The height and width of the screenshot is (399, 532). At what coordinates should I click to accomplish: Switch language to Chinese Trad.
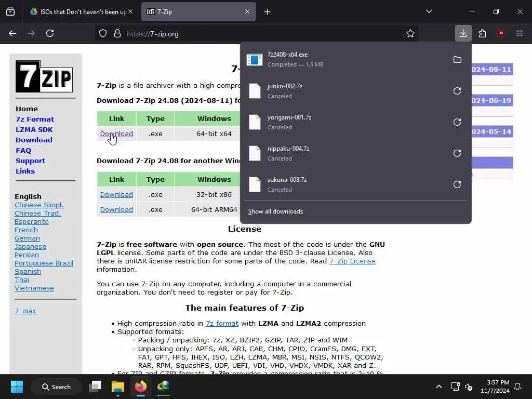(x=37, y=214)
